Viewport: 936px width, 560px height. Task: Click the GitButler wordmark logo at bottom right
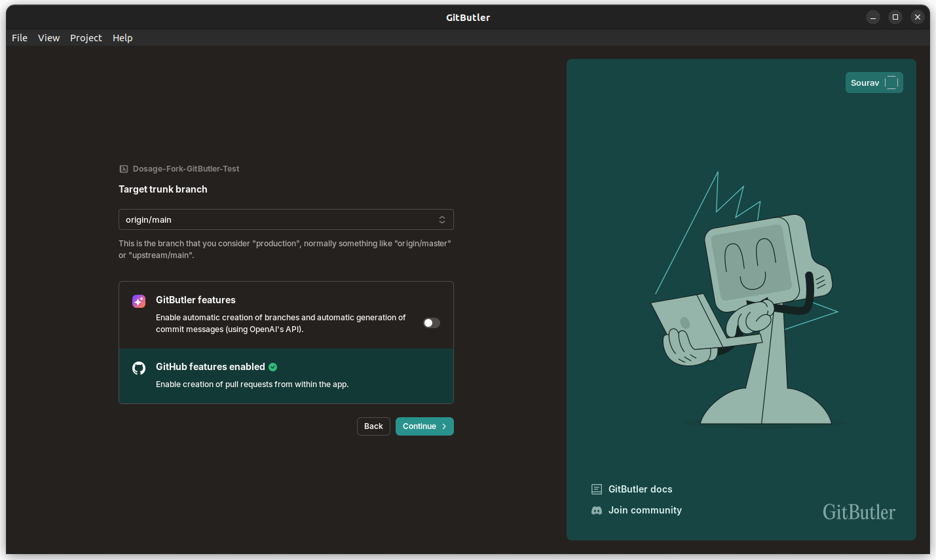coord(859,512)
